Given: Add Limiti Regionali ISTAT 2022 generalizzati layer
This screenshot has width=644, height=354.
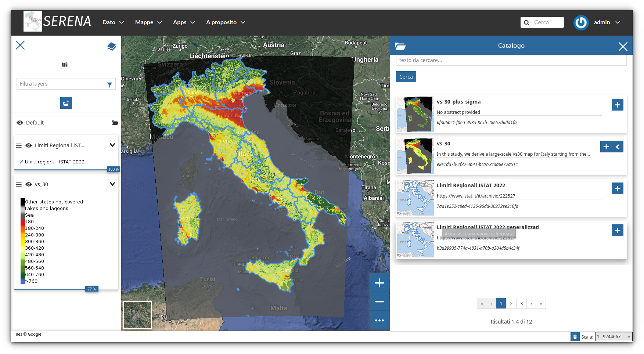Looking at the screenshot, I should point(618,230).
